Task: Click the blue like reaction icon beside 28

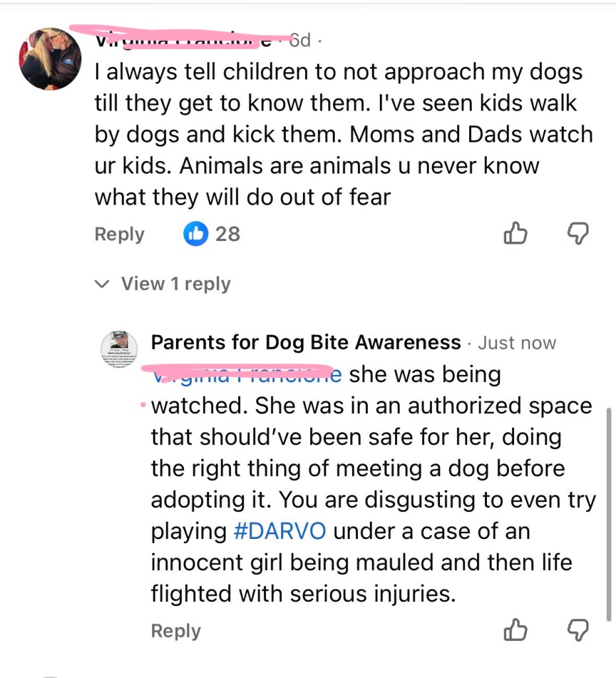Action: [196, 234]
